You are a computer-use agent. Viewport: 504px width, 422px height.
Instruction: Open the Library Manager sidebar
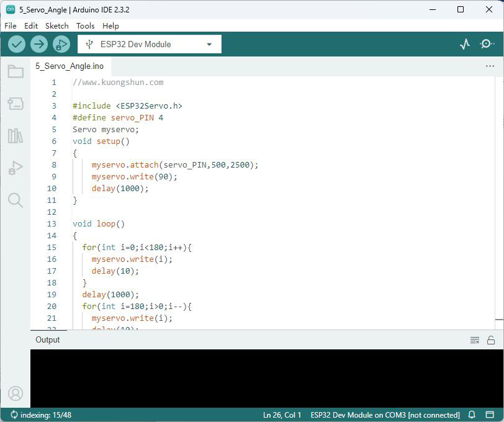click(x=16, y=136)
